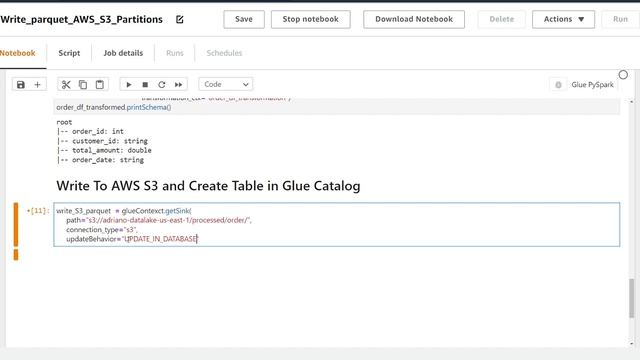
Task: Restart the kernel with the circular arrow icon
Action: pyautogui.click(x=162, y=84)
